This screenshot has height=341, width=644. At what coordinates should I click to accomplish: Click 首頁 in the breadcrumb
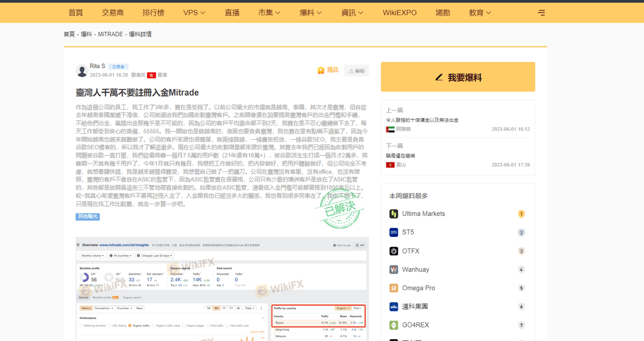(x=69, y=34)
